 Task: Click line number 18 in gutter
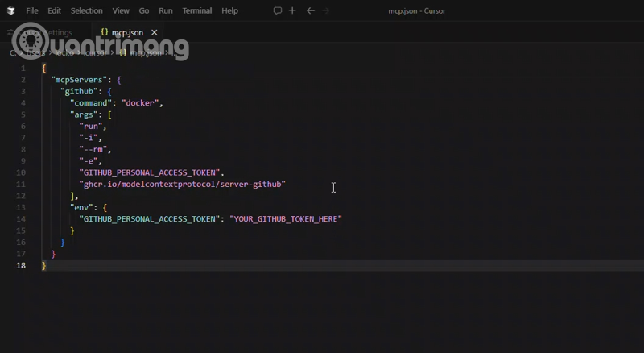coord(21,265)
